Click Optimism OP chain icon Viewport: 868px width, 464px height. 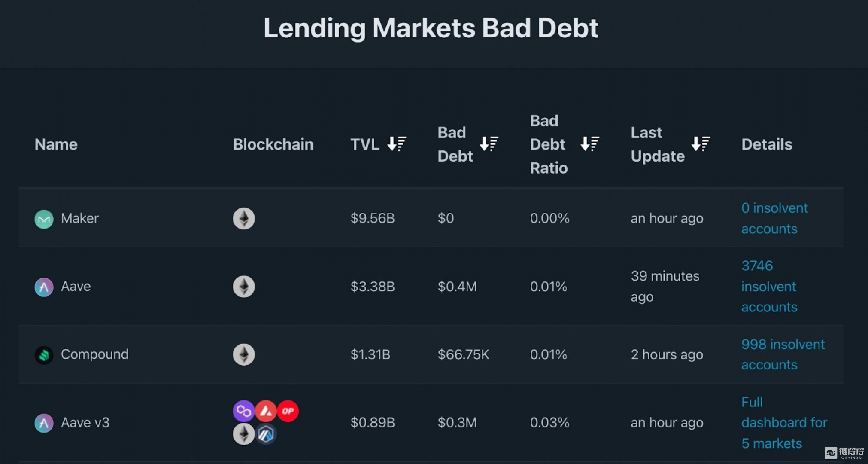288,411
